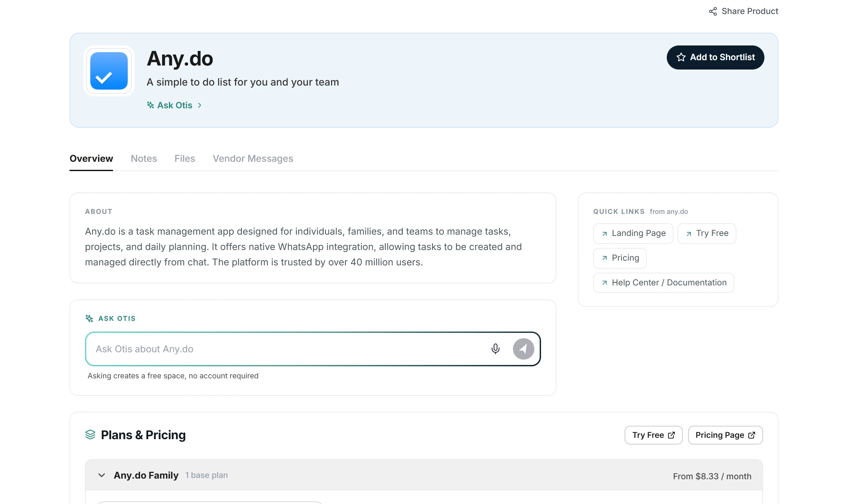Open the Share Product link
The width and height of the screenshot is (848, 504).
[x=743, y=11]
